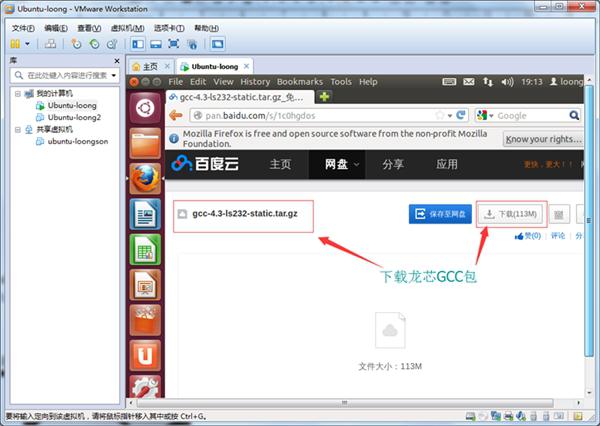Click the VMware pause/suspend toolbar icon
The width and height of the screenshot is (600, 426).
point(15,44)
